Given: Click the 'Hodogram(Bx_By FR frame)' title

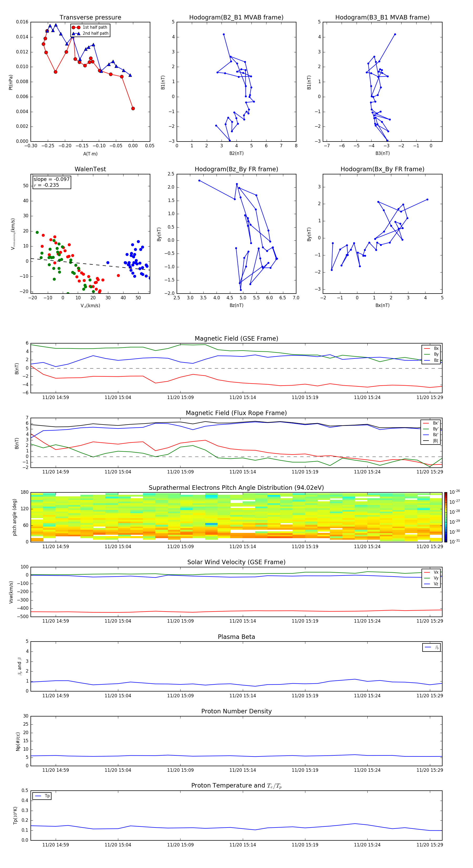Looking at the screenshot, I should (x=382, y=169).
